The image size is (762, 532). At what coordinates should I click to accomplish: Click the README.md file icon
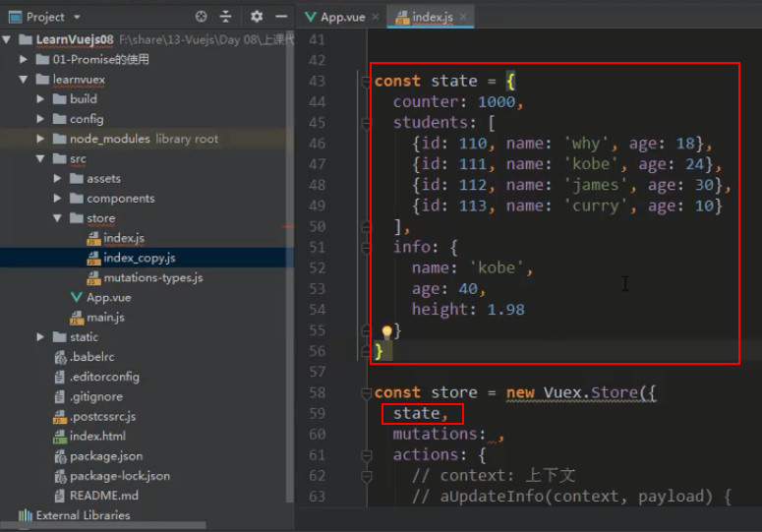[x=59, y=496]
